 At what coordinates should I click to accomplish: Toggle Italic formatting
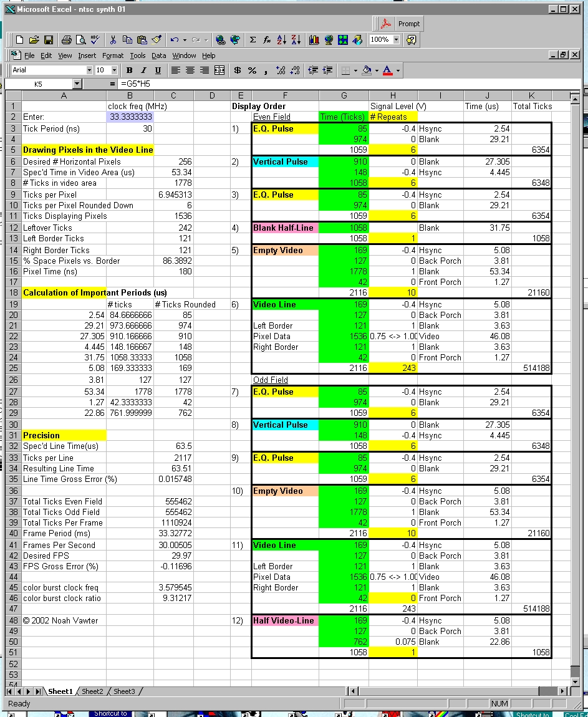click(143, 70)
